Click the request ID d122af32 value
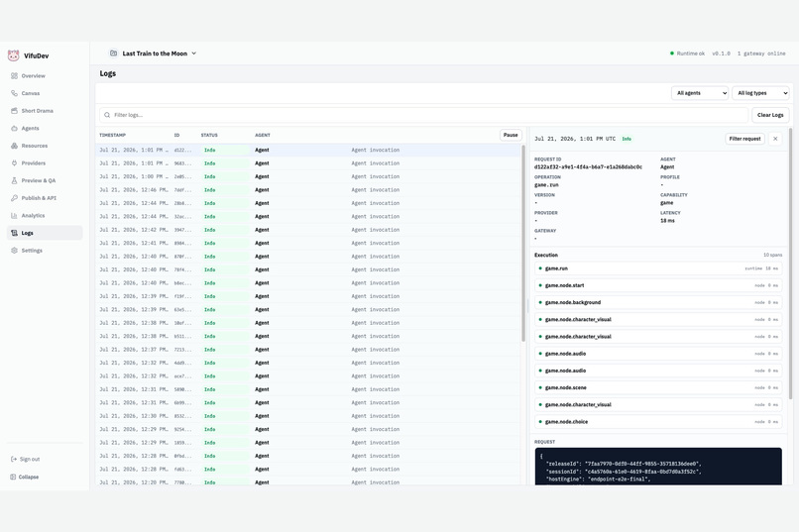Image resolution: width=799 pixels, height=532 pixels. (x=588, y=167)
